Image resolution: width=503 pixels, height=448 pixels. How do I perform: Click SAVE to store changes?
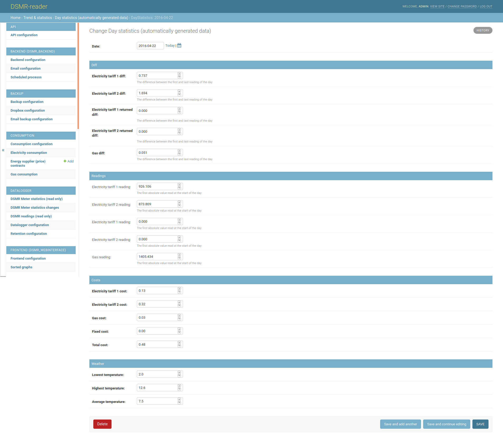pyautogui.click(x=480, y=424)
